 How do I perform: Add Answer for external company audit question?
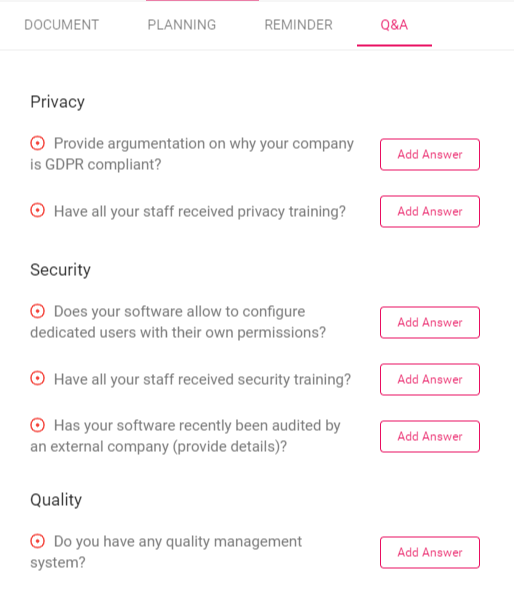(x=430, y=437)
